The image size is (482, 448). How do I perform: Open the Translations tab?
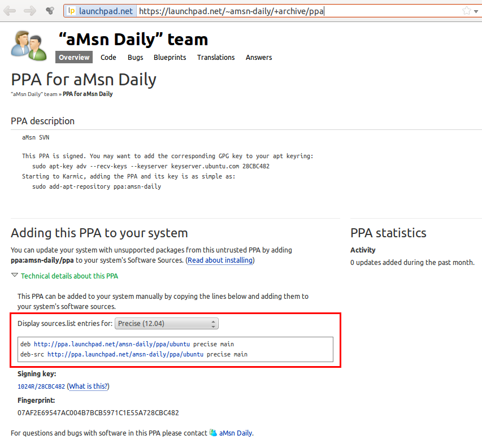click(216, 58)
